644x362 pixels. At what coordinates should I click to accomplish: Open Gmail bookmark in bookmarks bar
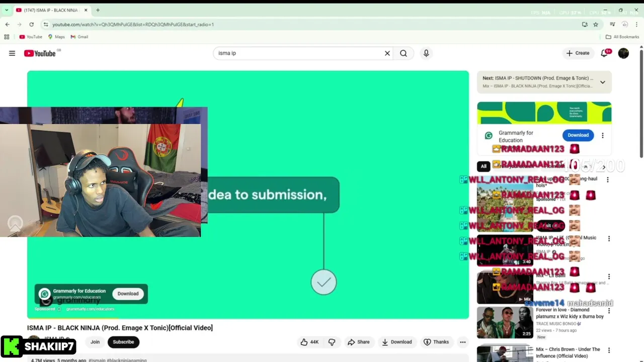(x=79, y=37)
